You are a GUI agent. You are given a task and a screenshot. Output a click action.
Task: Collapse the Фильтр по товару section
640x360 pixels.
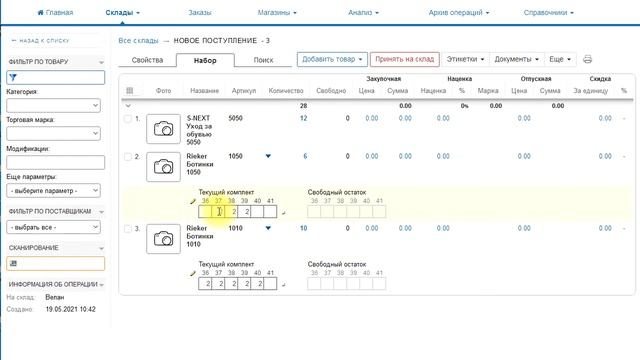click(x=101, y=62)
